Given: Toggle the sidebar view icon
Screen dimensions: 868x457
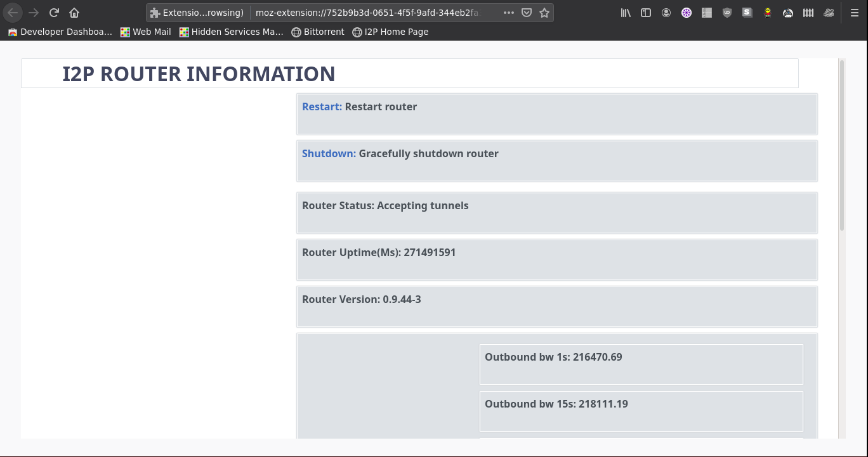Looking at the screenshot, I should pyautogui.click(x=646, y=13).
